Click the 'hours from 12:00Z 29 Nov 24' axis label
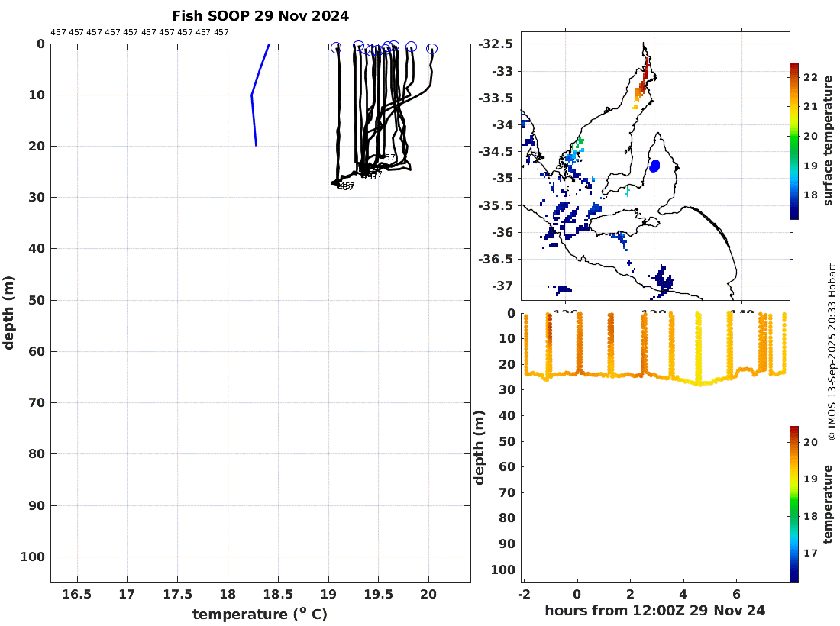This screenshot has height=626, width=840. [654, 611]
